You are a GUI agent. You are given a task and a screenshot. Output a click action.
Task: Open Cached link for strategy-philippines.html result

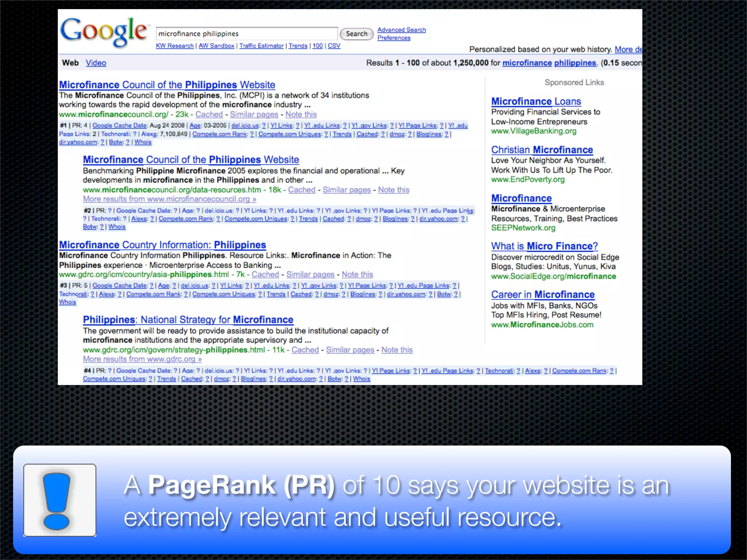coord(305,350)
